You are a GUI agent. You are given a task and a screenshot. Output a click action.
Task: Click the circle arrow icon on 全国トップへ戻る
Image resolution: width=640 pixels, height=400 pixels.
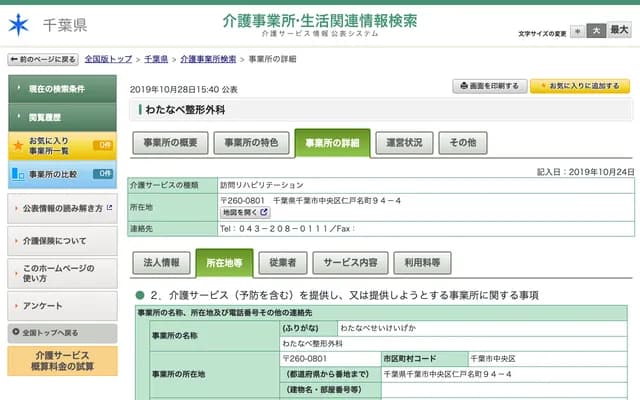pyautogui.click(x=16, y=332)
